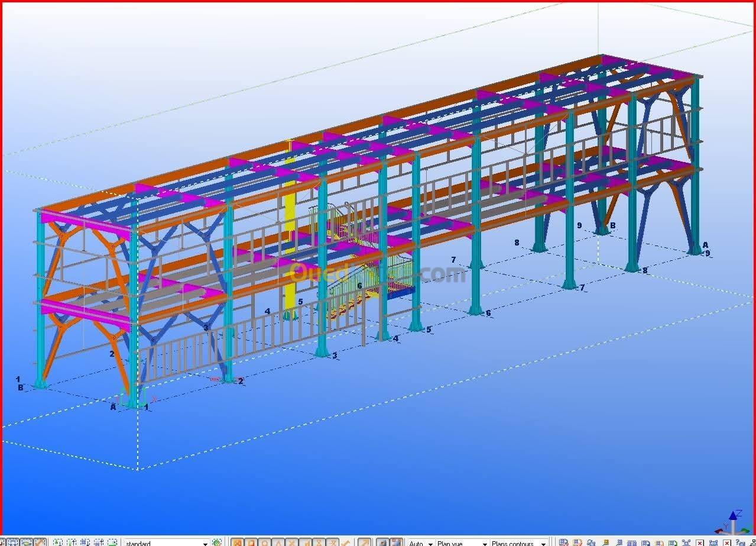The image size is (756, 546).
Task: Click grid label 9 near axis A
Action: tap(708, 253)
